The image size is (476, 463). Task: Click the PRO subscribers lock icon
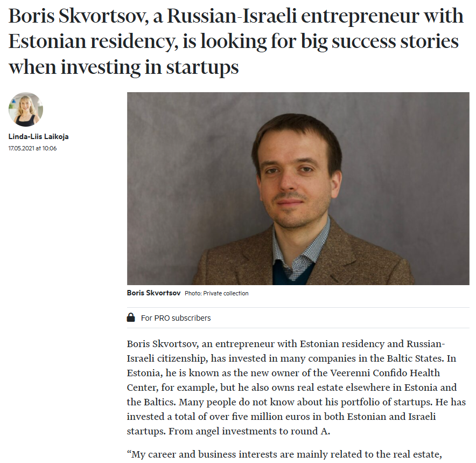131,317
